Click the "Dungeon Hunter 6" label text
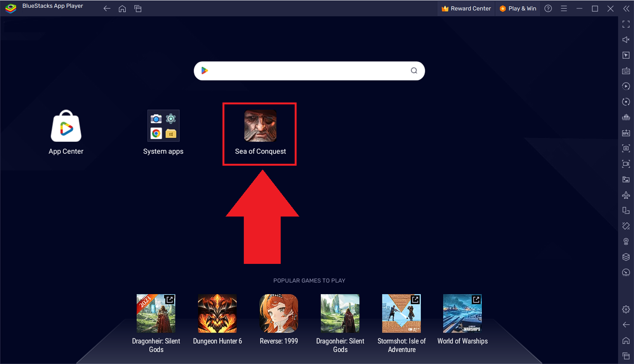Screen dimensions: 634x364 click(x=217, y=341)
